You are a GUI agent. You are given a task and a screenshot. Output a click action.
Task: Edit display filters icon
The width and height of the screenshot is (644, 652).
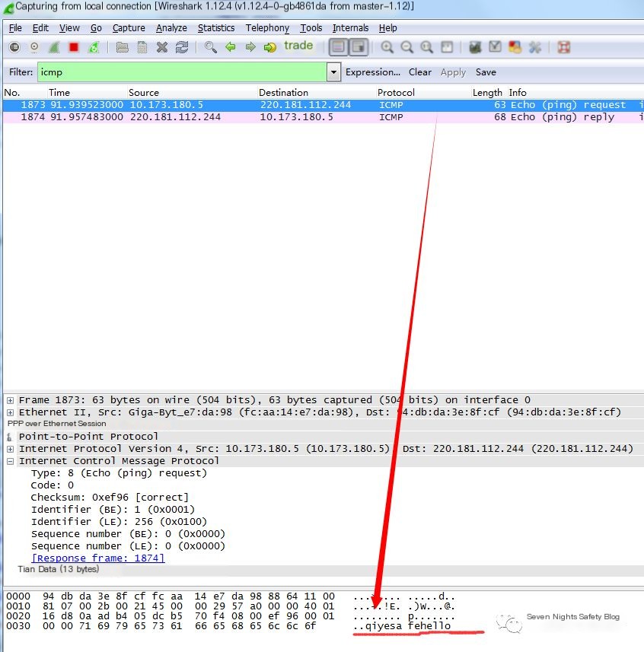point(495,47)
